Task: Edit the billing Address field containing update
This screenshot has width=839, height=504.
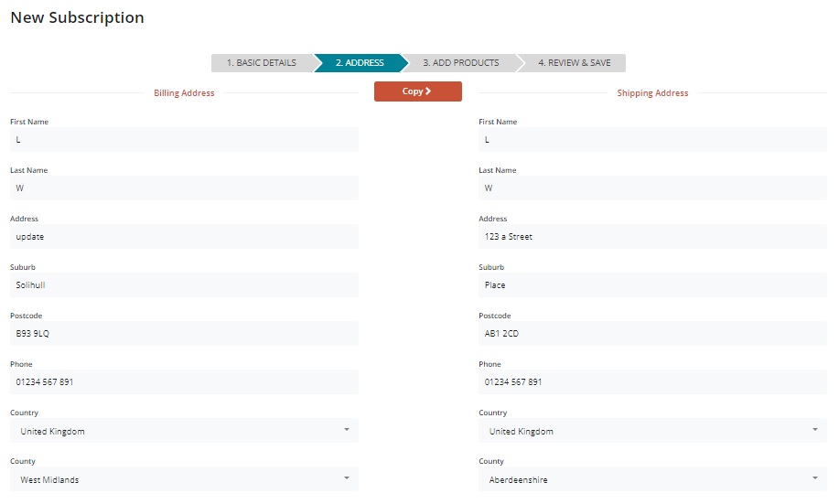Action: click(184, 237)
